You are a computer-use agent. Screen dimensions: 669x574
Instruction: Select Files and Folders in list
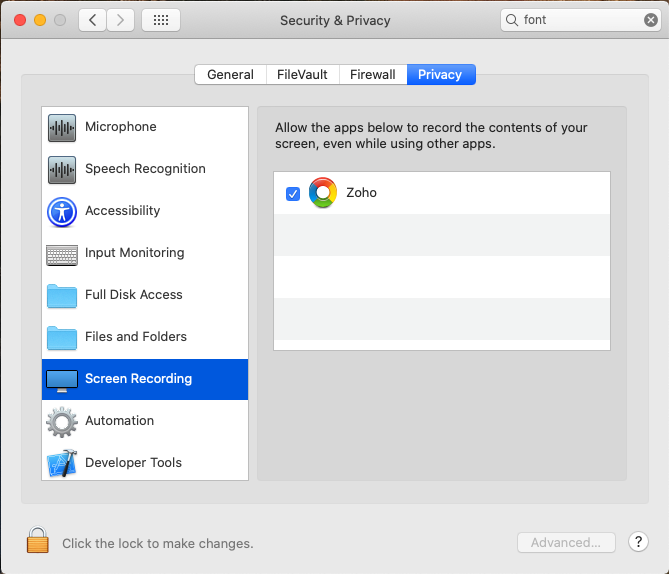pyautogui.click(x=136, y=337)
